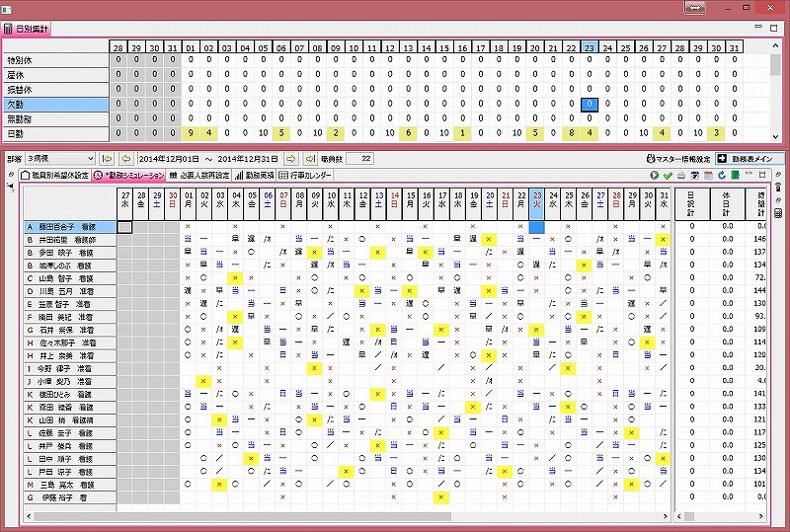Select staff row C 山島 智子
The image size is (790, 532).
click(70, 278)
